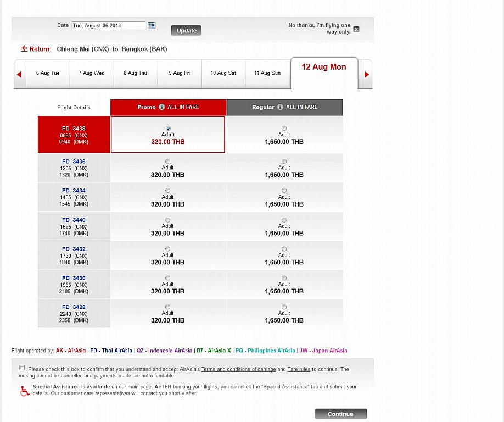
Task: Click the FD 3436 flight number
Action: pyautogui.click(x=74, y=162)
